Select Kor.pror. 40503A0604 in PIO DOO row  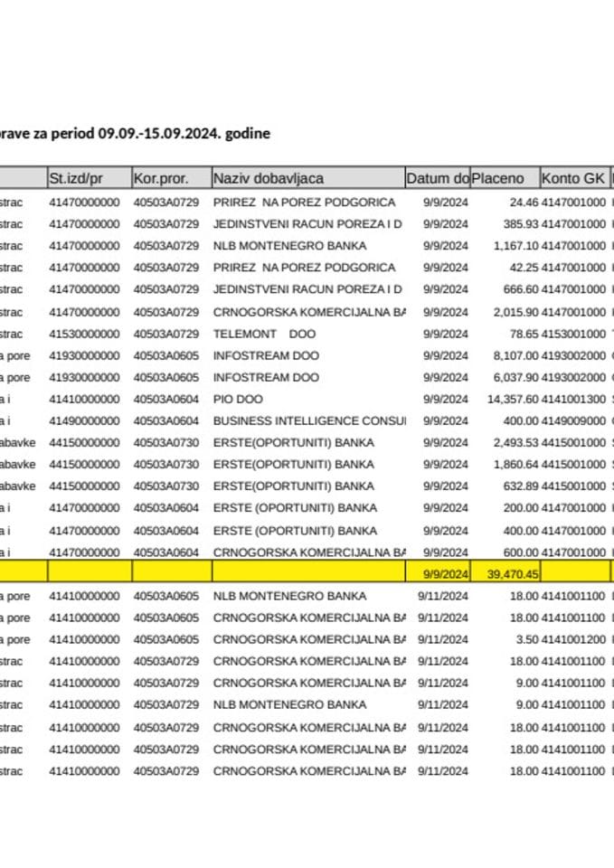(166, 399)
